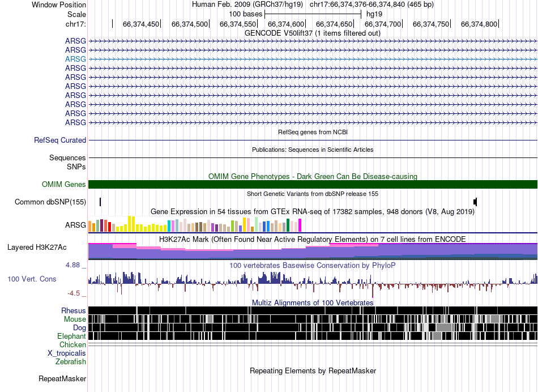The image size is (538, 392).
Task: Click the GTEx Gene Expression track title
Action: 313,212
